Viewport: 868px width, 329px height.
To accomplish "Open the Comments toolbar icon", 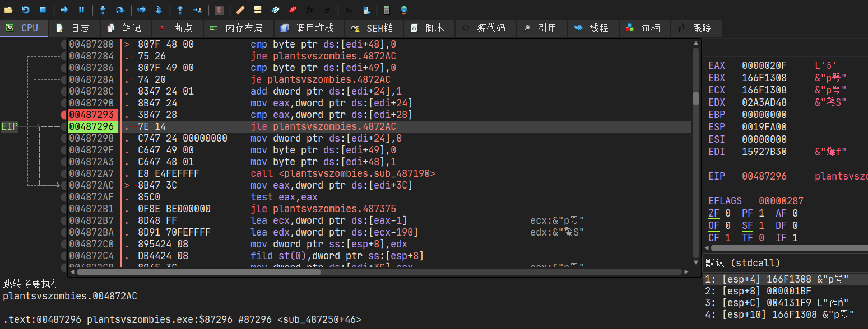I will (x=257, y=10).
